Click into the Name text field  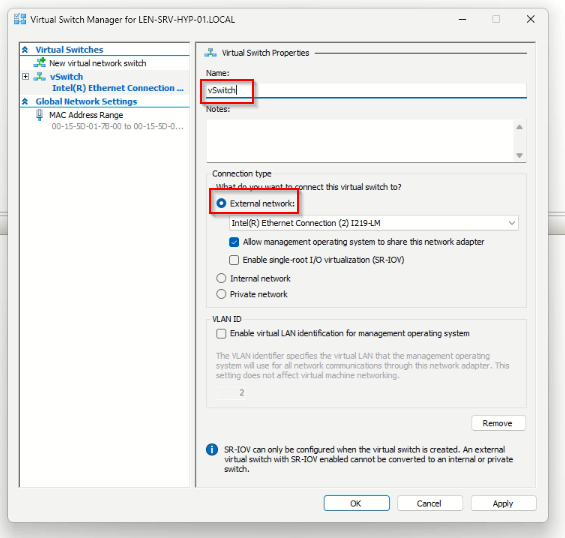click(366, 90)
